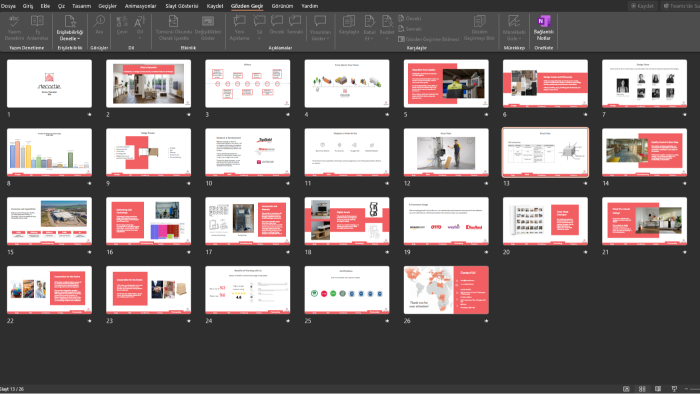700x394 pixels.
Task: Select slide 3 timeline thumbnail
Action: pyautogui.click(x=247, y=84)
